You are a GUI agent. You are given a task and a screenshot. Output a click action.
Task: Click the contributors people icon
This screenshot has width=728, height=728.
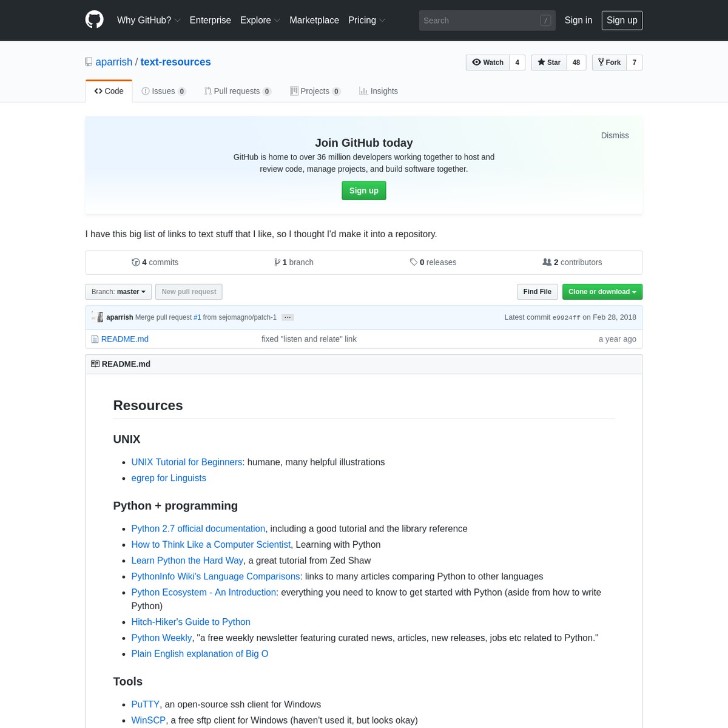(547, 262)
